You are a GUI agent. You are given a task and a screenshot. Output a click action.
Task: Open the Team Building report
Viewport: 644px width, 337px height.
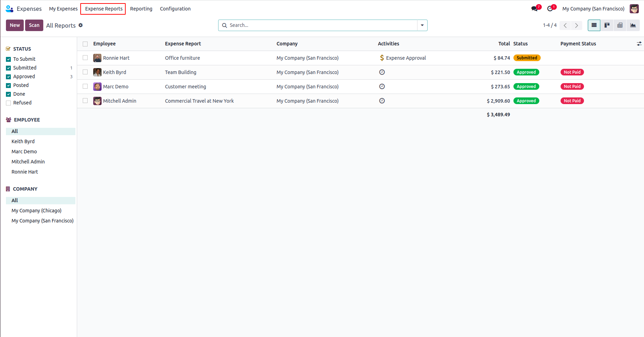tap(180, 72)
